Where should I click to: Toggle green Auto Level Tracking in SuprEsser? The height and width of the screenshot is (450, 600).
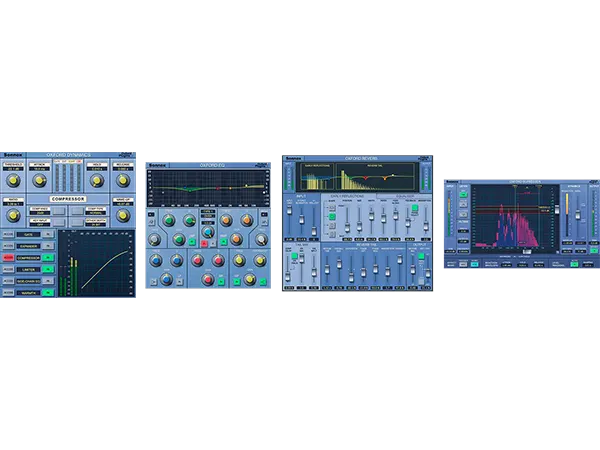coord(574,264)
